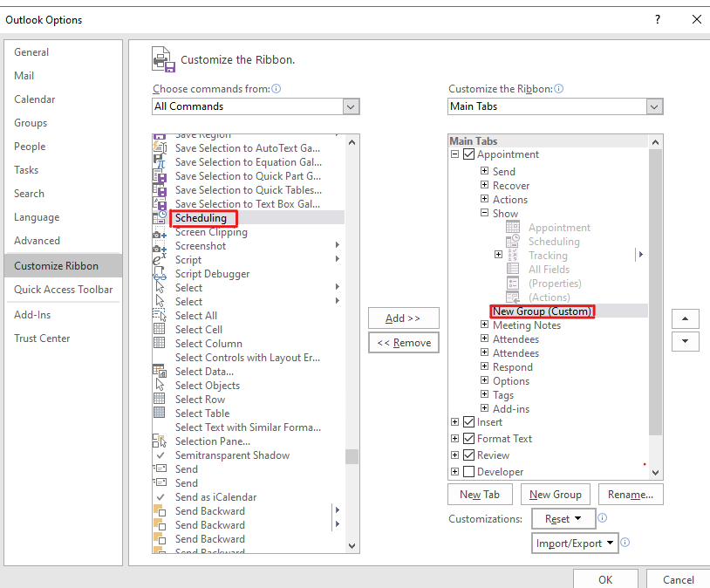710x588 pixels.
Task: Click info icon next to Customize the Ribbon label
Action: click(559, 89)
